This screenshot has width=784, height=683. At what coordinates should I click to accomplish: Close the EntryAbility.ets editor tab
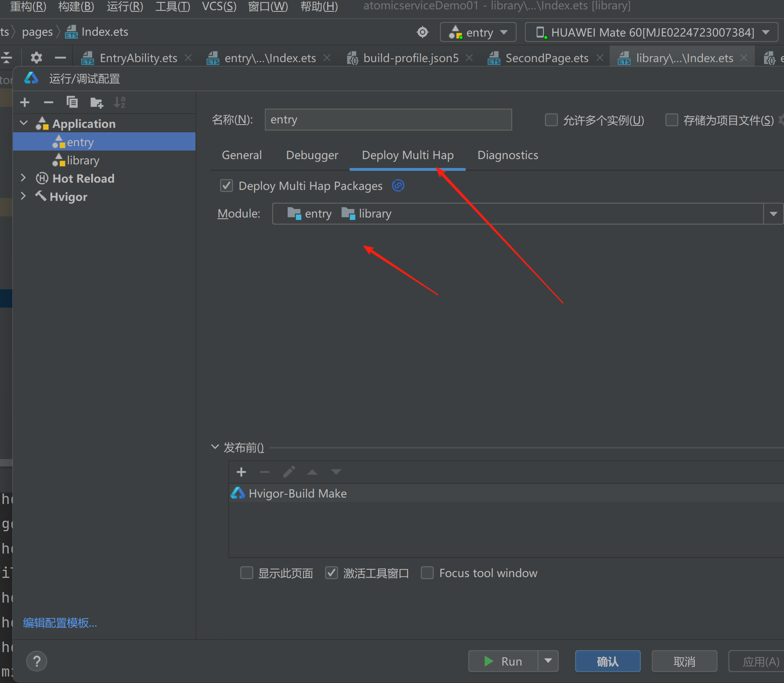coord(189,58)
